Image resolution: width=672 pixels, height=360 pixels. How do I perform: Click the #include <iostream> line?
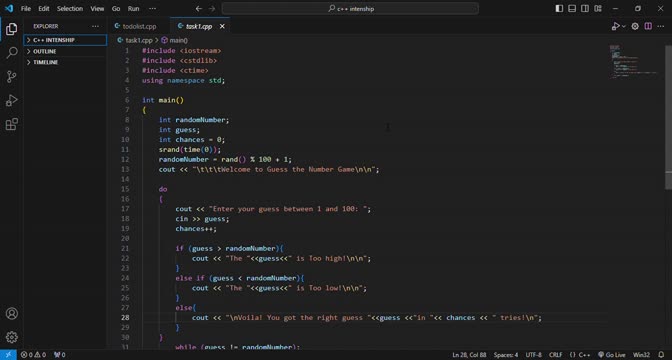(x=182, y=51)
